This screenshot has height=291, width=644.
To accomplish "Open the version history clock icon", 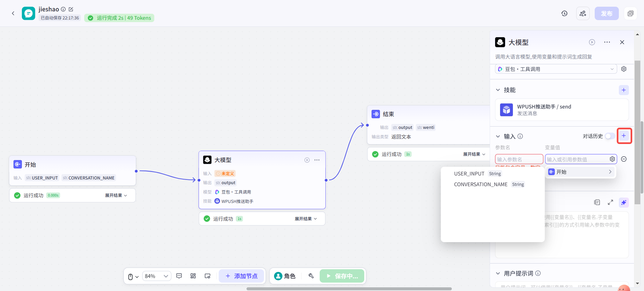I will [565, 13].
